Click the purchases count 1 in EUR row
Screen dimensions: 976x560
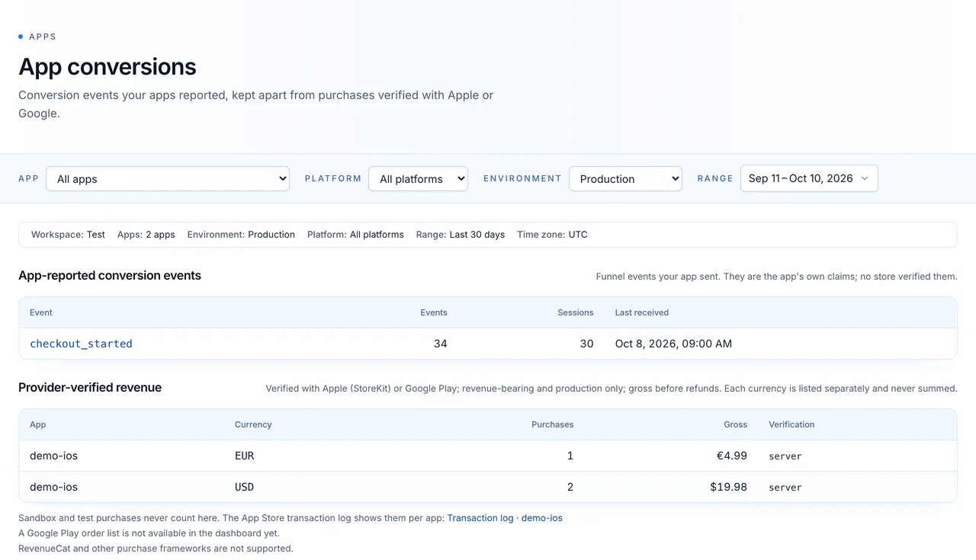570,456
